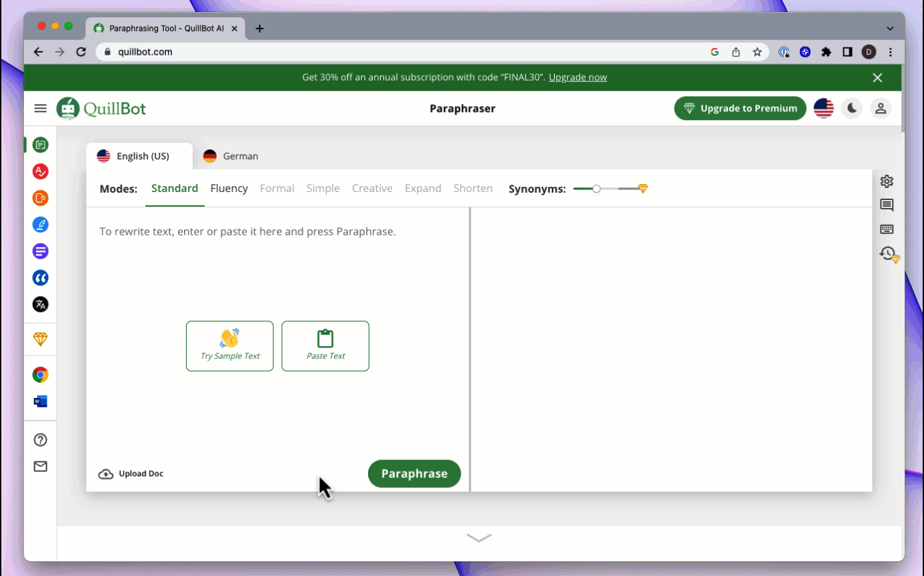The image size is (924, 576).
Task: Open the Contact mail icon in sidebar
Action: [x=41, y=467]
